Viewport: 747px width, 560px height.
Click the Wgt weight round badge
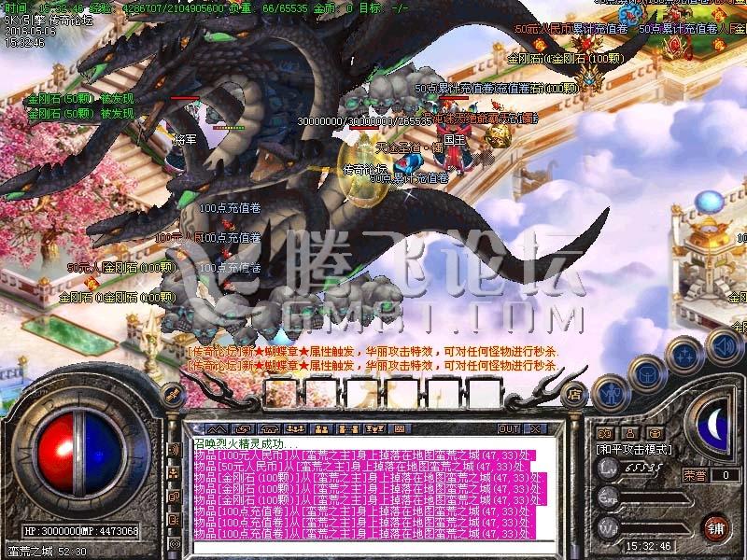[x=609, y=528]
